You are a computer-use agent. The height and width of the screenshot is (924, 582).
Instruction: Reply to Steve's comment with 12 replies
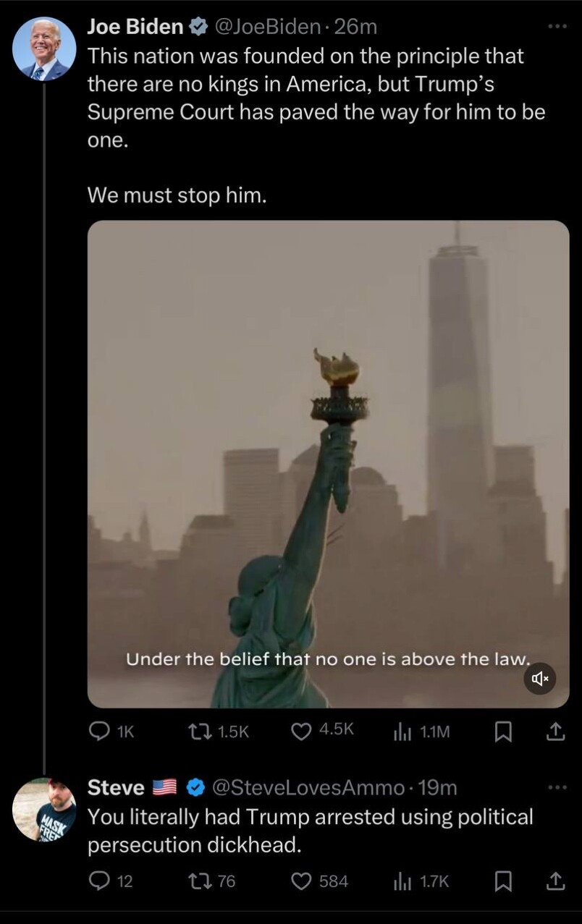click(x=111, y=881)
